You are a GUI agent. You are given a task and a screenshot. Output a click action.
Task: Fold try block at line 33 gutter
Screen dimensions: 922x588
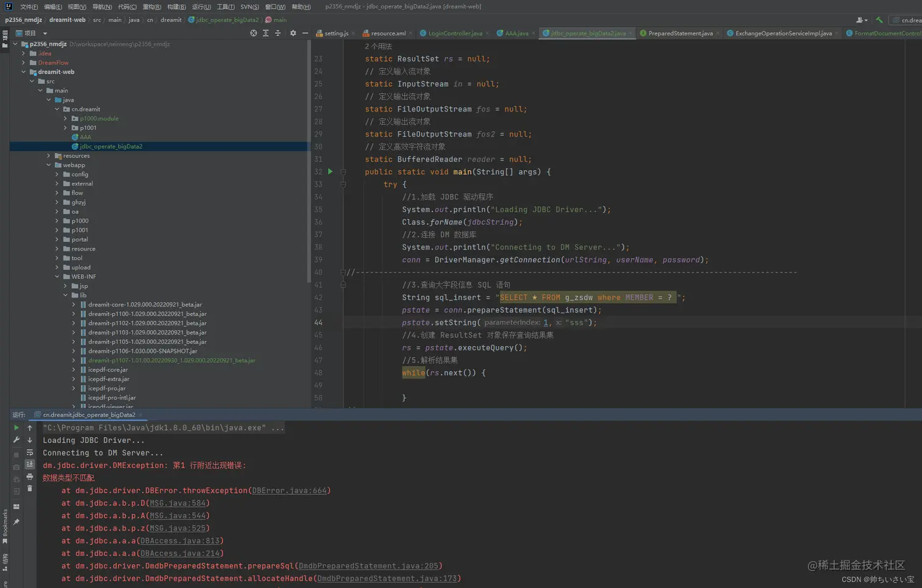343,184
